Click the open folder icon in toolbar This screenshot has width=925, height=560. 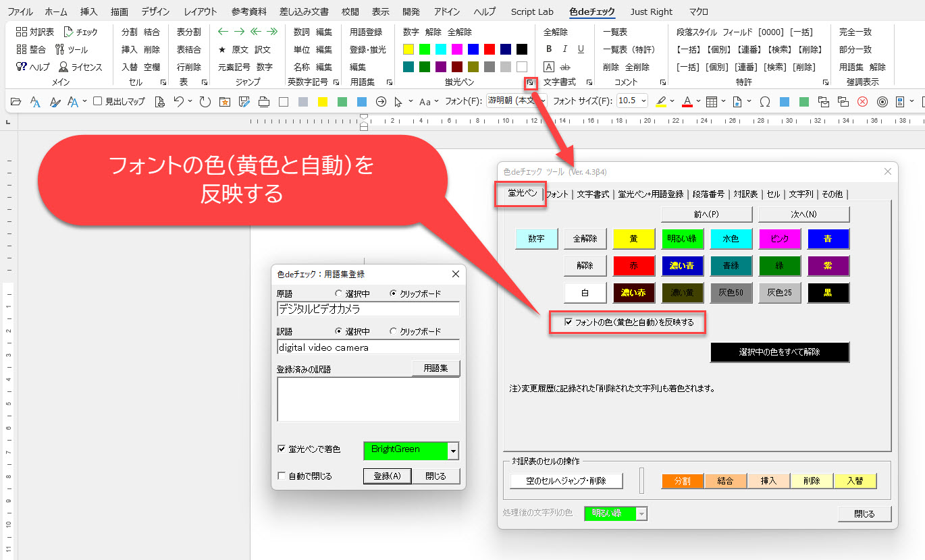tap(16, 102)
